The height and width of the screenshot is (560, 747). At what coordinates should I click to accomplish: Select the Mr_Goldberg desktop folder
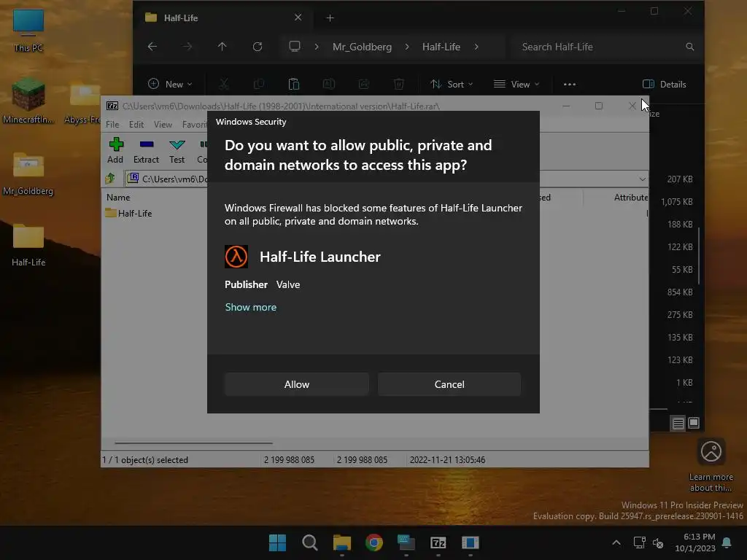pos(28,174)
